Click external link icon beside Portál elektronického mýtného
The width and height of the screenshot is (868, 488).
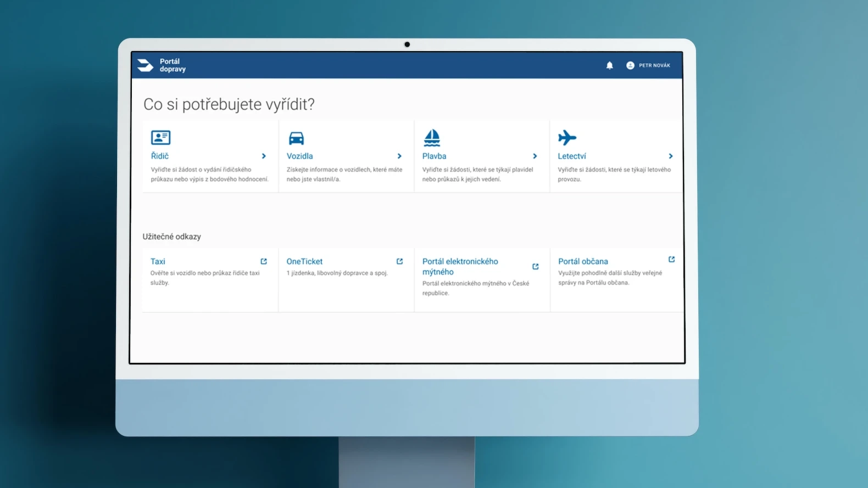point(536,267)
